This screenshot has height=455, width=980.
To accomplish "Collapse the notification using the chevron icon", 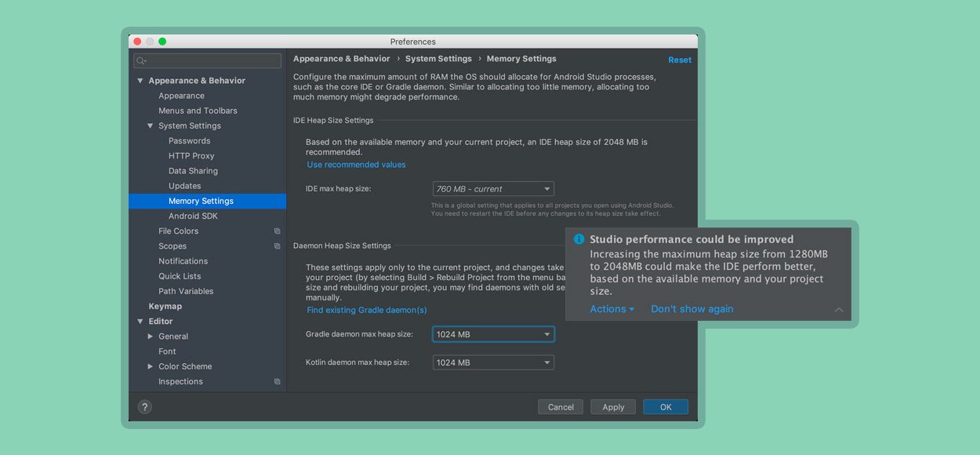I will click(839, 310).
